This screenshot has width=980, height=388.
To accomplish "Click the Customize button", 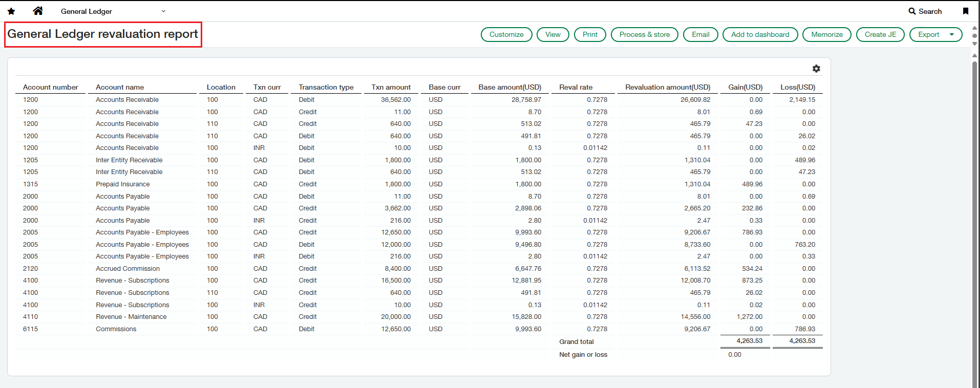I will 506,34.
